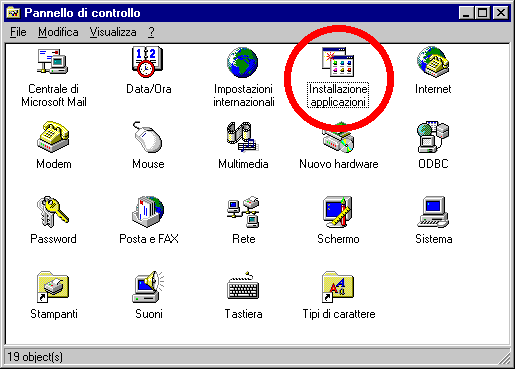Image resolution: width=515 pixels, height=369 pixels.
Task: Open the Visualizza menu
Action: point(113,32)
